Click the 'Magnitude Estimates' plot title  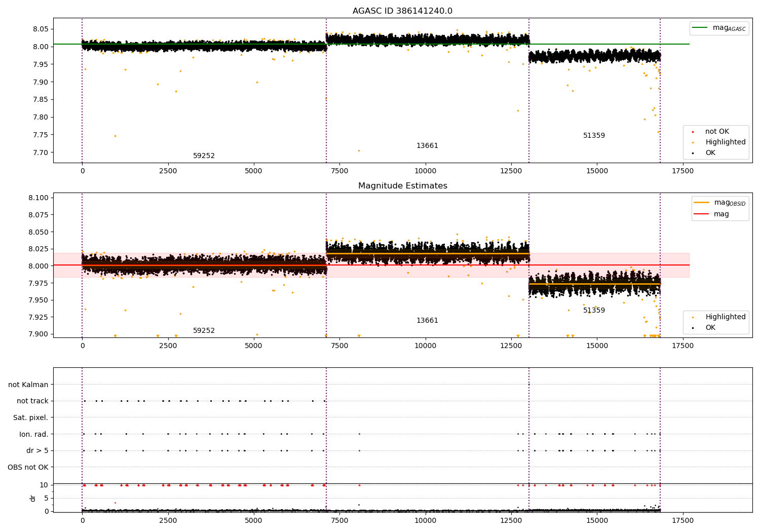pos(402,186)
